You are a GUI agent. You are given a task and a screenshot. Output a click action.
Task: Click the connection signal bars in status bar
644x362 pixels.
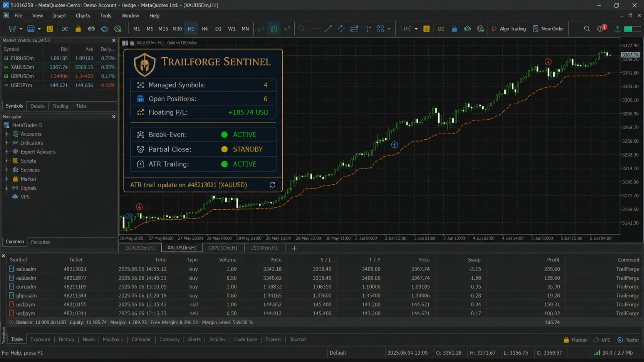(x=597, y=353)
